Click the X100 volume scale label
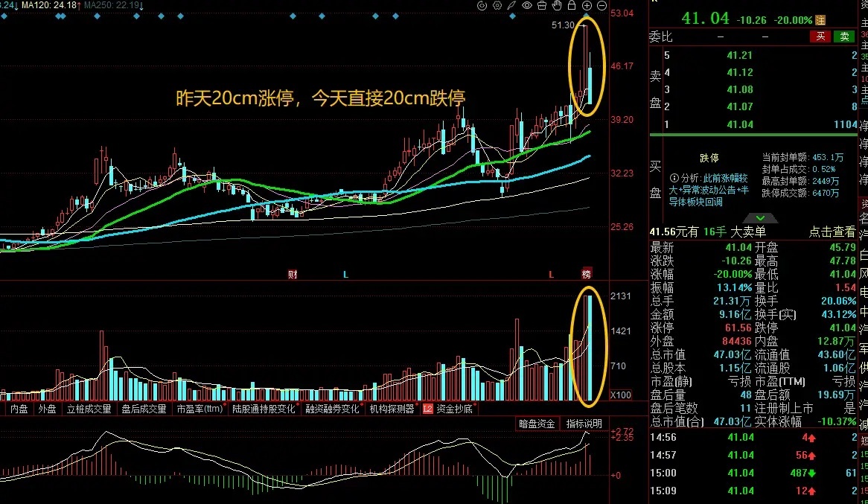Viewport: 868px width, 504px height. tap(620, 395)
